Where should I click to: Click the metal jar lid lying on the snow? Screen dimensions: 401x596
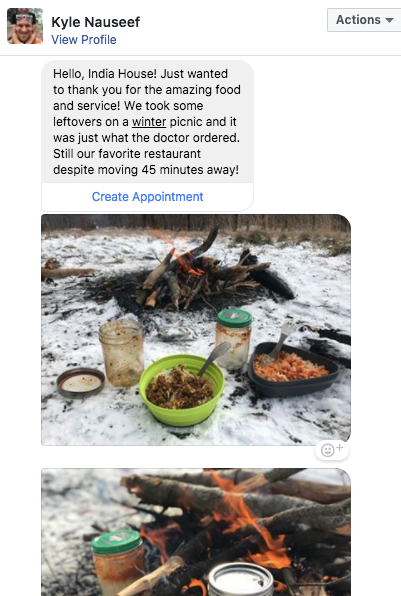coord(81,383)
